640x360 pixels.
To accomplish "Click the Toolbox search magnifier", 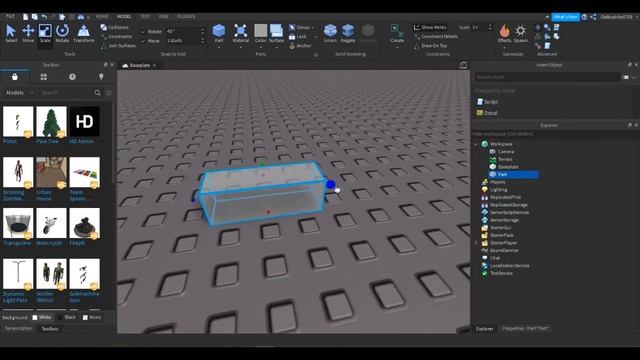I will coord(98,93).
